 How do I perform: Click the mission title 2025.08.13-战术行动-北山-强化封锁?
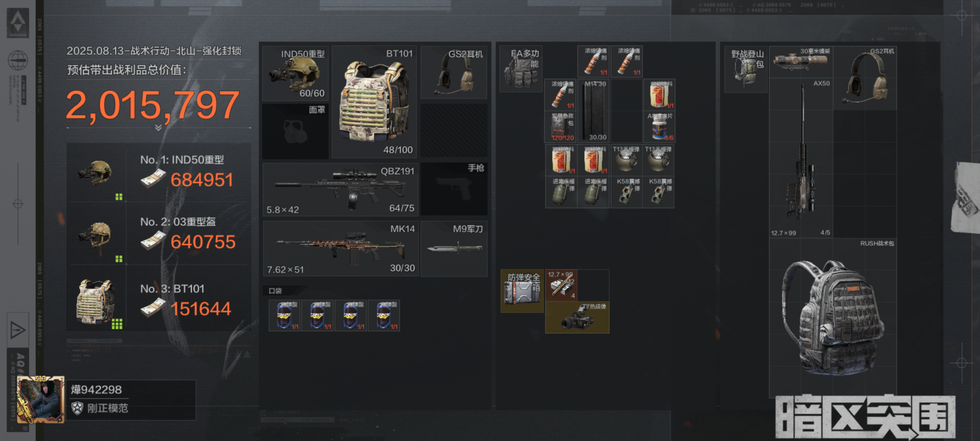click(x=154, y=51)
